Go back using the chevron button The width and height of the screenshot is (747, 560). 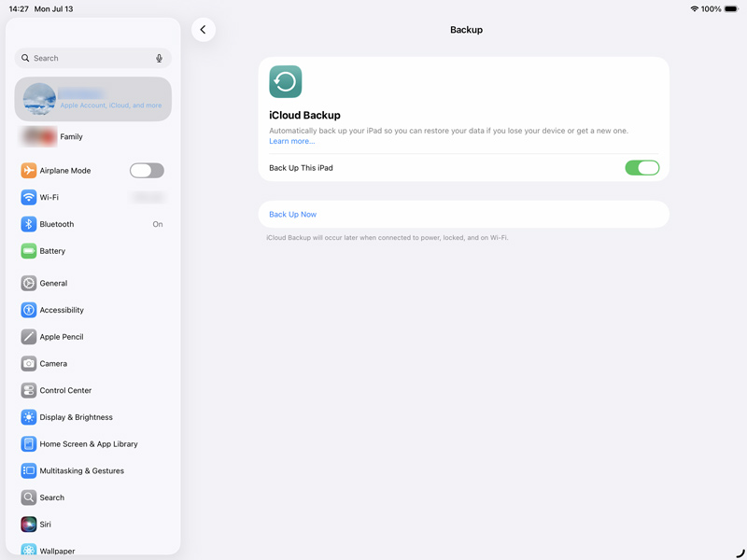point(204,30)
